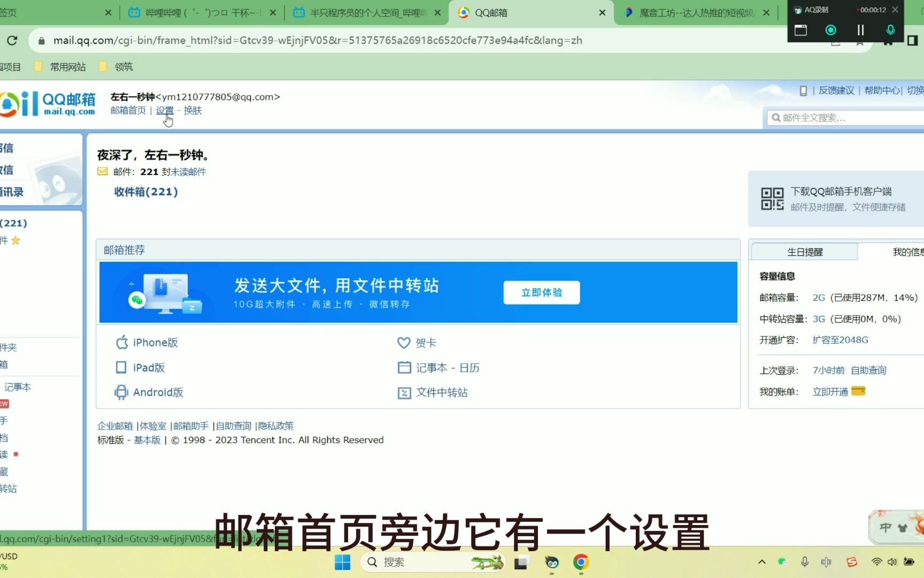The width and height of the screenshot is (924, 578).
Task: Open sidebar 记事本 item
Action: click(x=17, y=387)
